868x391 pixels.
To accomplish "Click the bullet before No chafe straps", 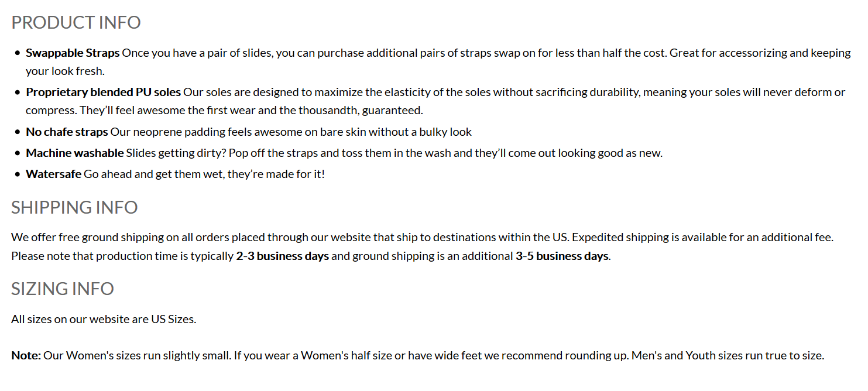I will coord(17,132).
